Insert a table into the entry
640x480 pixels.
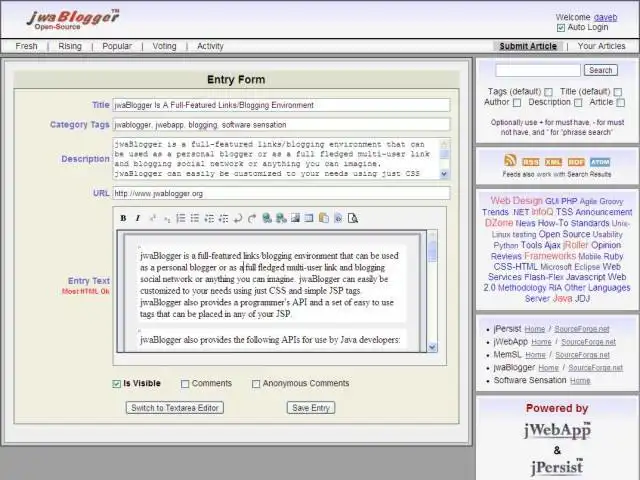309,218
